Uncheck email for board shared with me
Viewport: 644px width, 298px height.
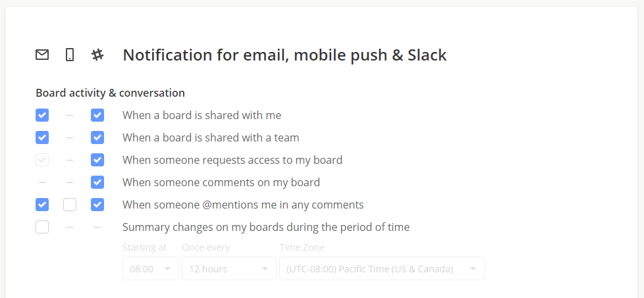42,115
